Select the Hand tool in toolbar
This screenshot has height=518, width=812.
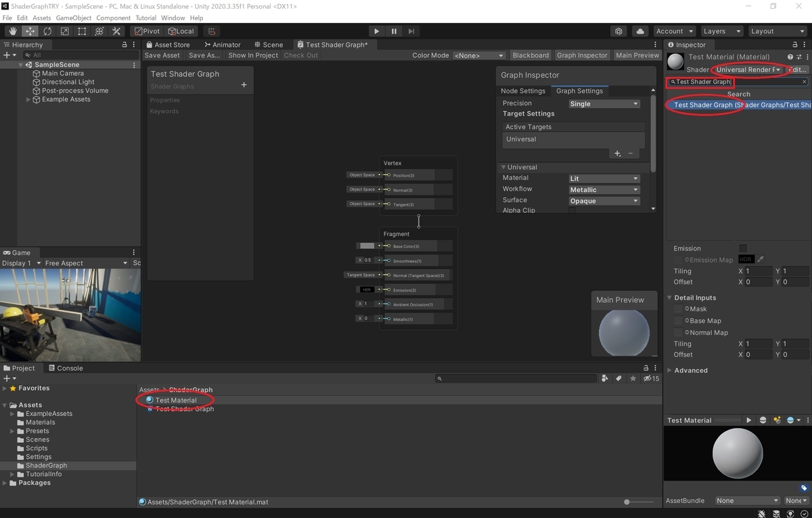coord(13,31)
